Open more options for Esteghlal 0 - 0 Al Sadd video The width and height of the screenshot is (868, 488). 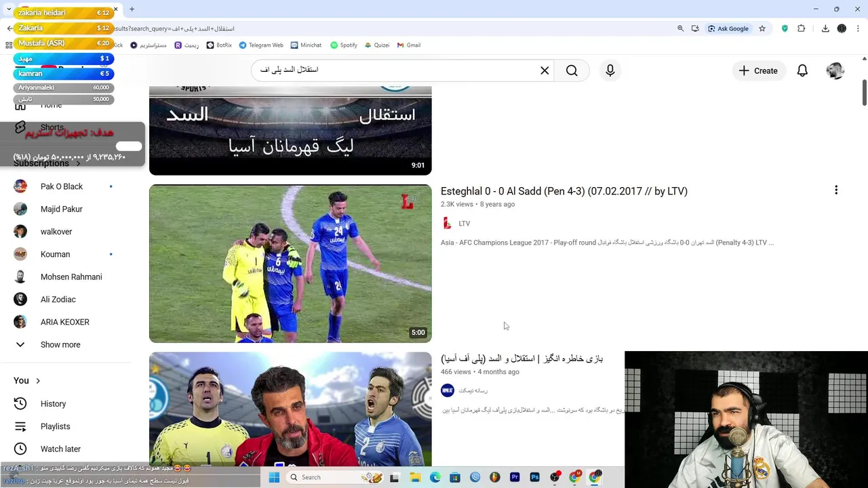[x=836, y=190]
